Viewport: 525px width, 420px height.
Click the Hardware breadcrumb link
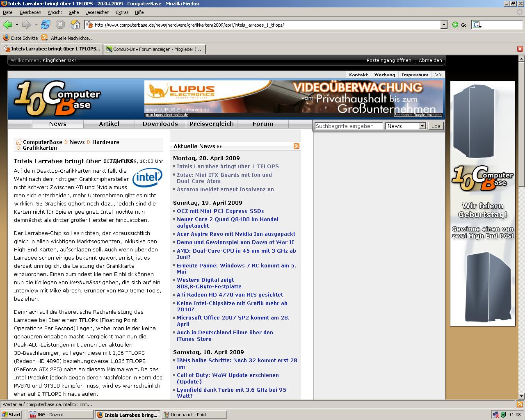point(106,142)
